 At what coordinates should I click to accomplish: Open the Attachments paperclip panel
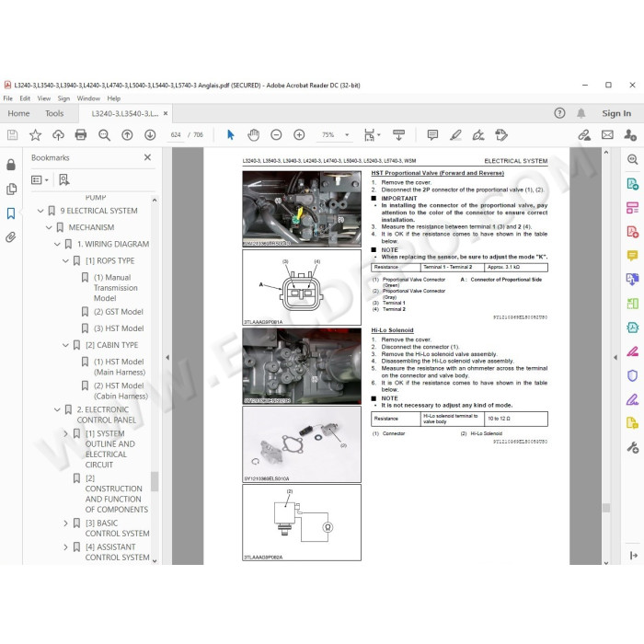(x=11, y=237)
